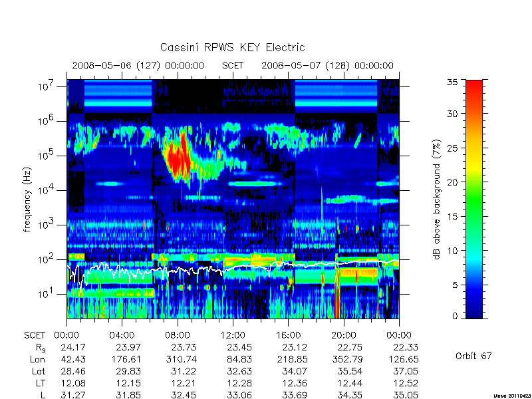
Task: Click the Lon value "218.85"
Action: click(292, 359)
